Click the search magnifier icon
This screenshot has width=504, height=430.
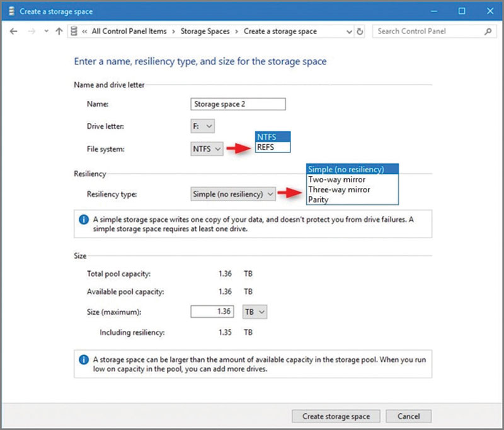(x=488, y=31)
